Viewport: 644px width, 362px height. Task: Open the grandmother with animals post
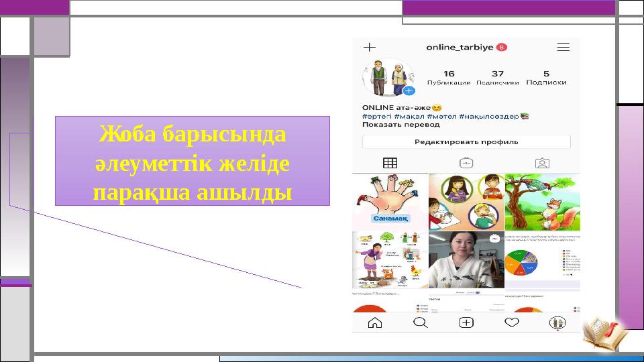point(390,260)
